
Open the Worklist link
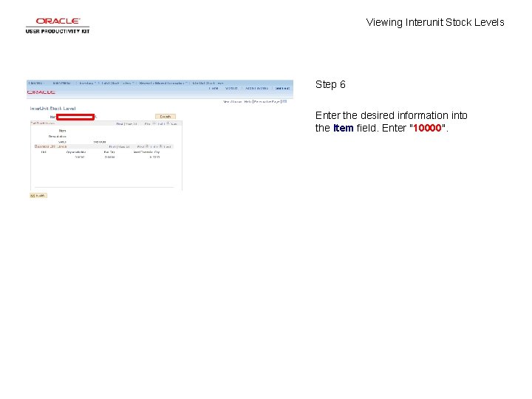pyautogui.click(x=231, y=88)
